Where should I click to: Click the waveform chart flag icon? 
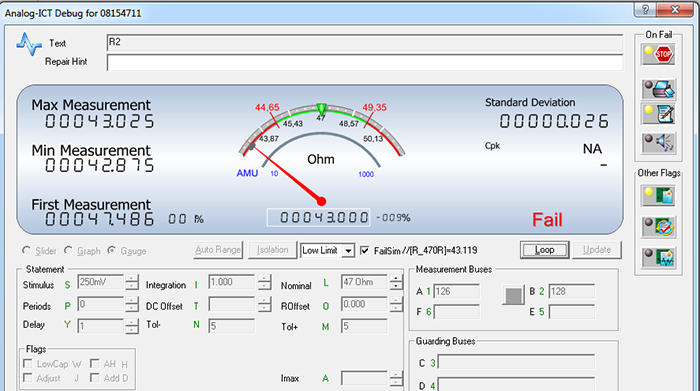coord(658,258)
